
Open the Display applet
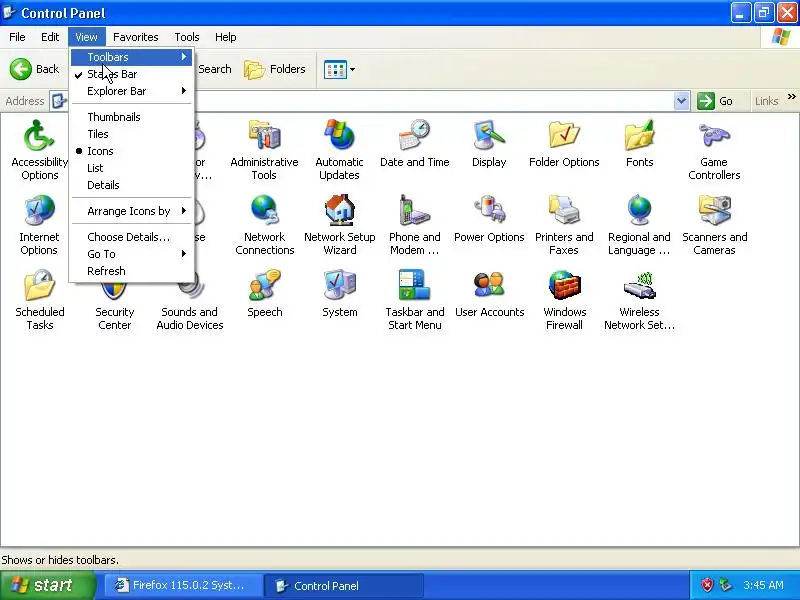[489, 143]
